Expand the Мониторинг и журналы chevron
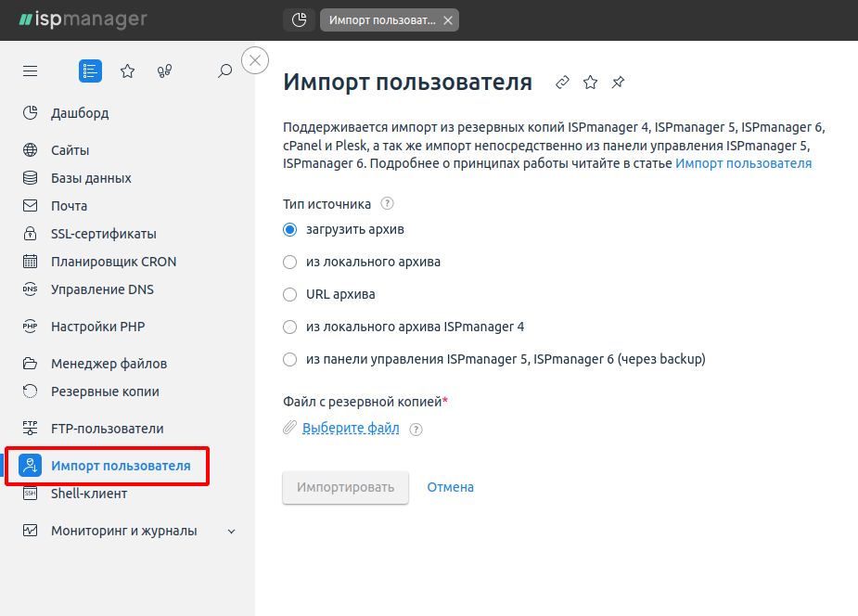 (x=232, y=532)
